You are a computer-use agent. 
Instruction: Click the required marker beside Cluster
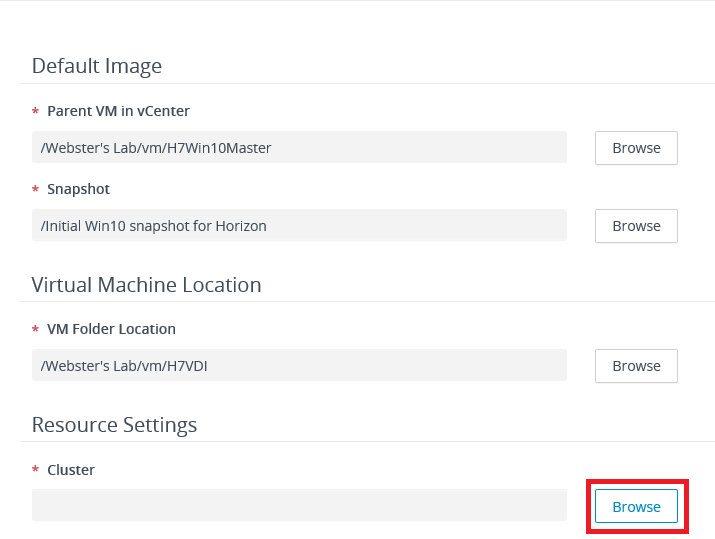(36, 470)
